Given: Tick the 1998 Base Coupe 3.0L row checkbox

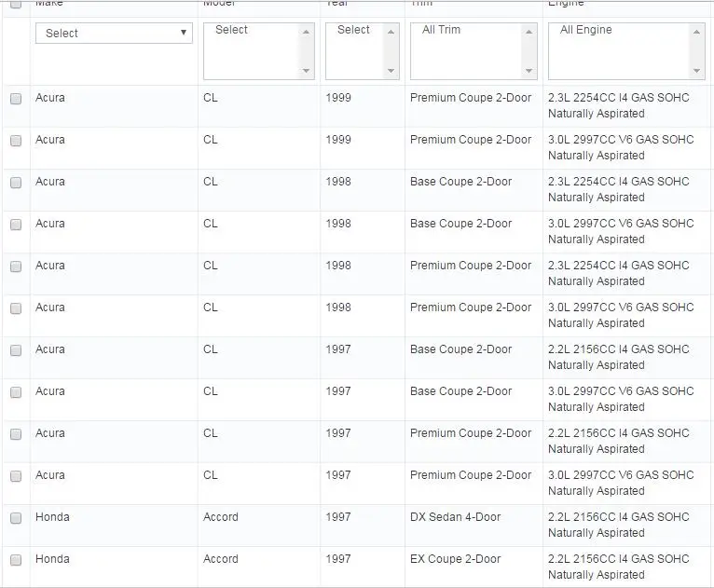Looking at the screenshot, I should (16, 224).
